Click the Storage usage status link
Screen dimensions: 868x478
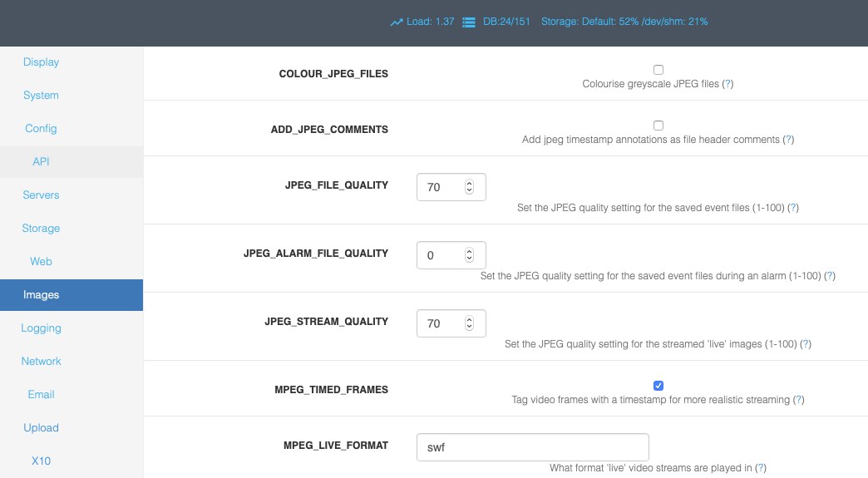coord(624,22)
